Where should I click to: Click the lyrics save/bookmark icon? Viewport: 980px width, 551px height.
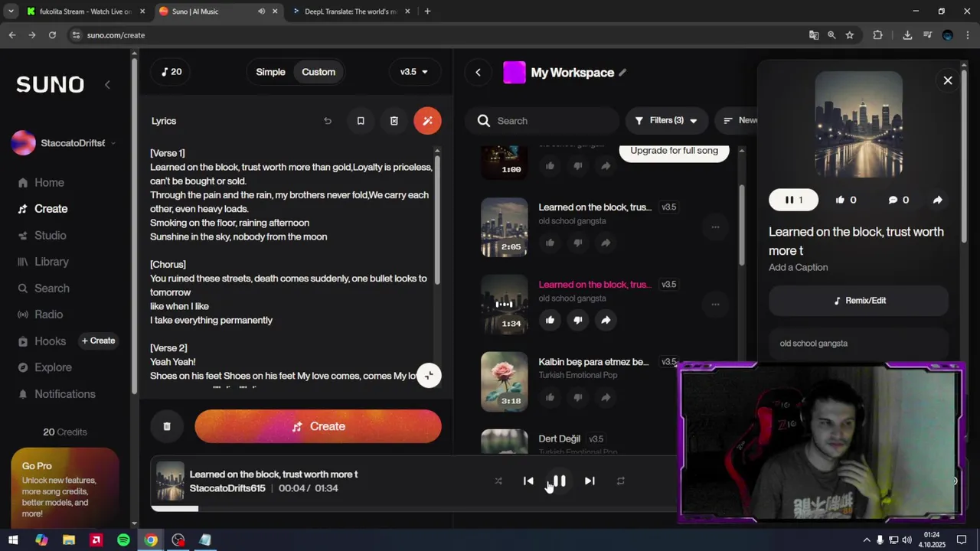click(361, 121)
